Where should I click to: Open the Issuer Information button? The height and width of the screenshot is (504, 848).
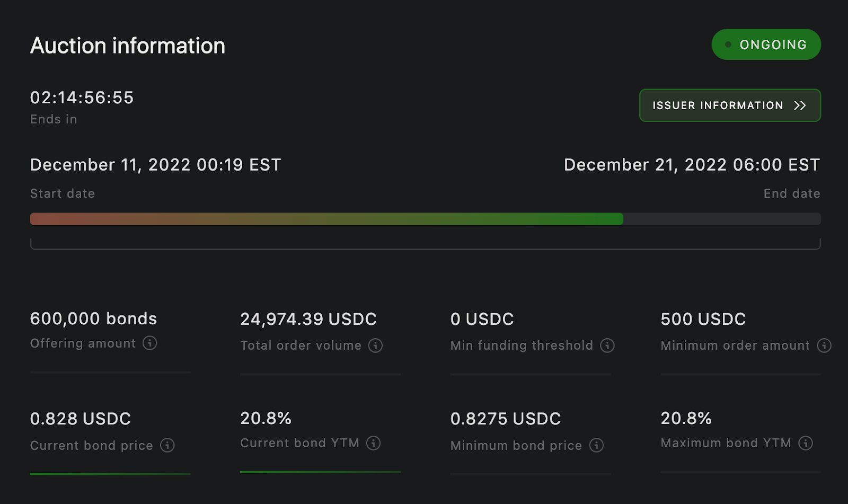(x=730, y=105)
